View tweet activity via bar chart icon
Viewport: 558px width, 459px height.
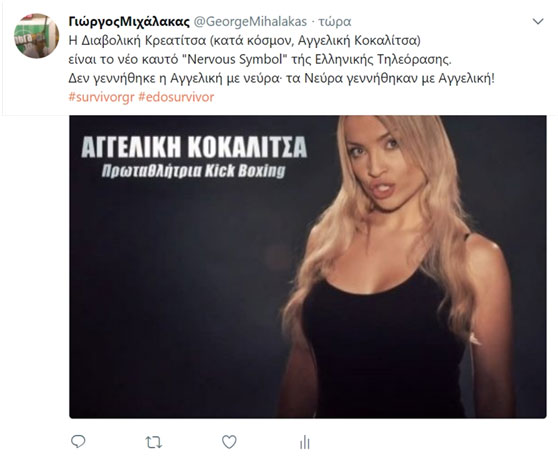(x=305, y=442)
